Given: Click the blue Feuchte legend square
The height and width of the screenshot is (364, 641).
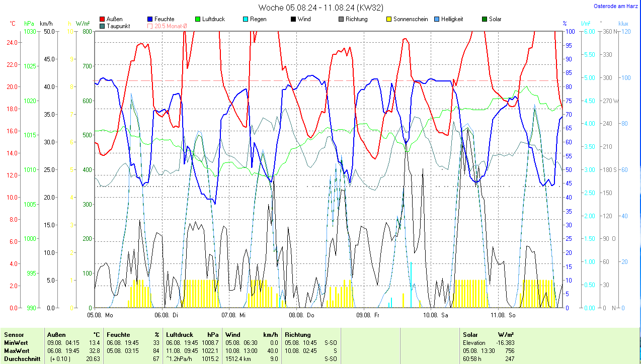Looking at the screenshot, I should pos(150,19).
